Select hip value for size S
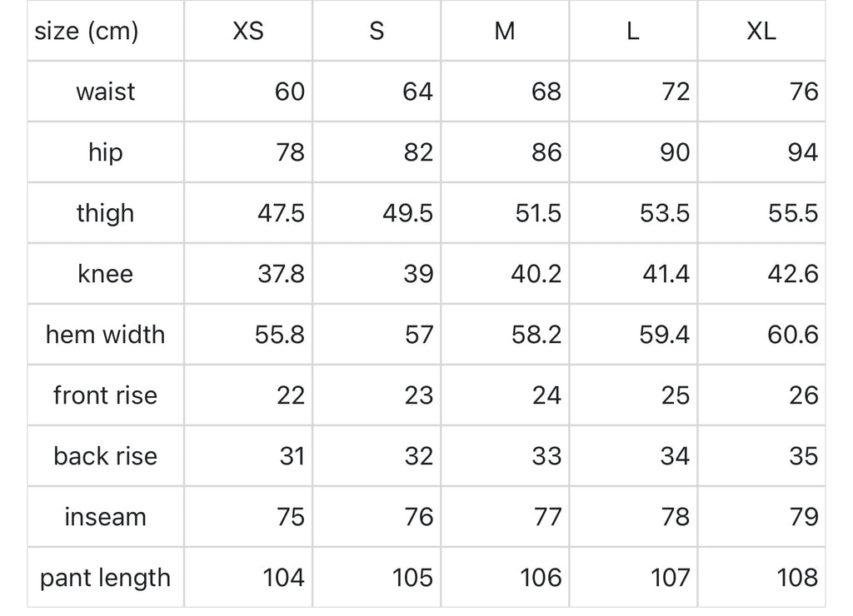The height and width of the screenshot is (616, 853). pos(417,152)
